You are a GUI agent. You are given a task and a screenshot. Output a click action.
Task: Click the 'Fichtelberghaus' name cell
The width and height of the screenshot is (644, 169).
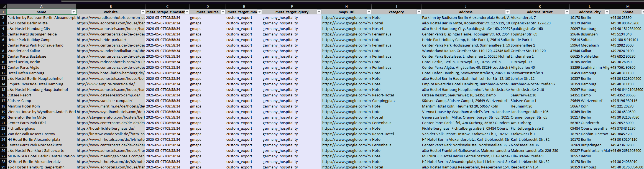coord(41,128)
